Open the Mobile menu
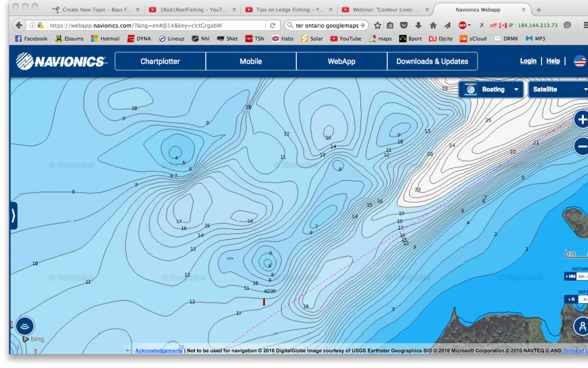The image size is (588, 368). pos(251,61)
